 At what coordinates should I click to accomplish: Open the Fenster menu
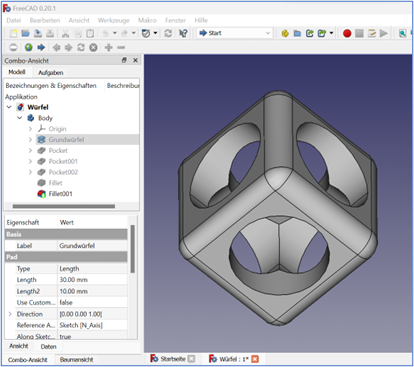(175, 20)
